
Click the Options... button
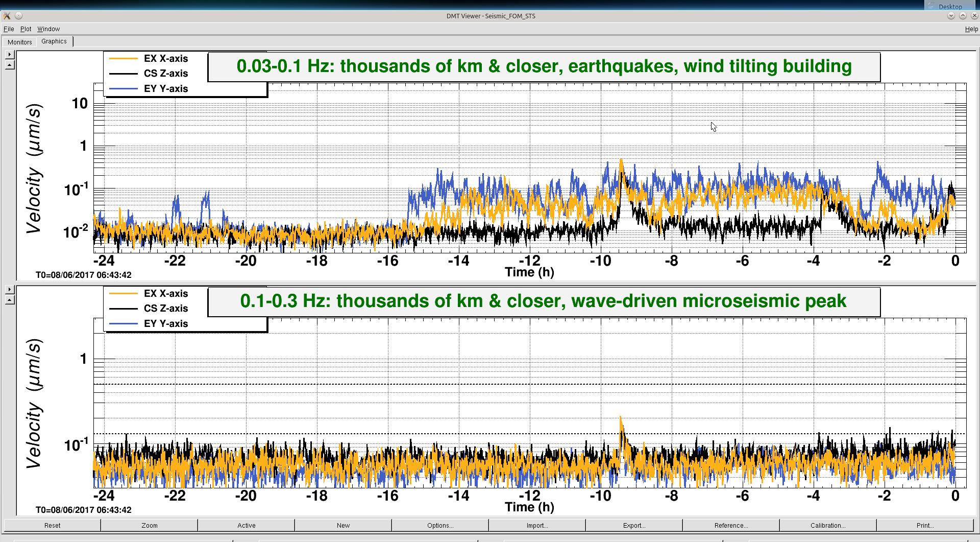(x=440, y=525)
